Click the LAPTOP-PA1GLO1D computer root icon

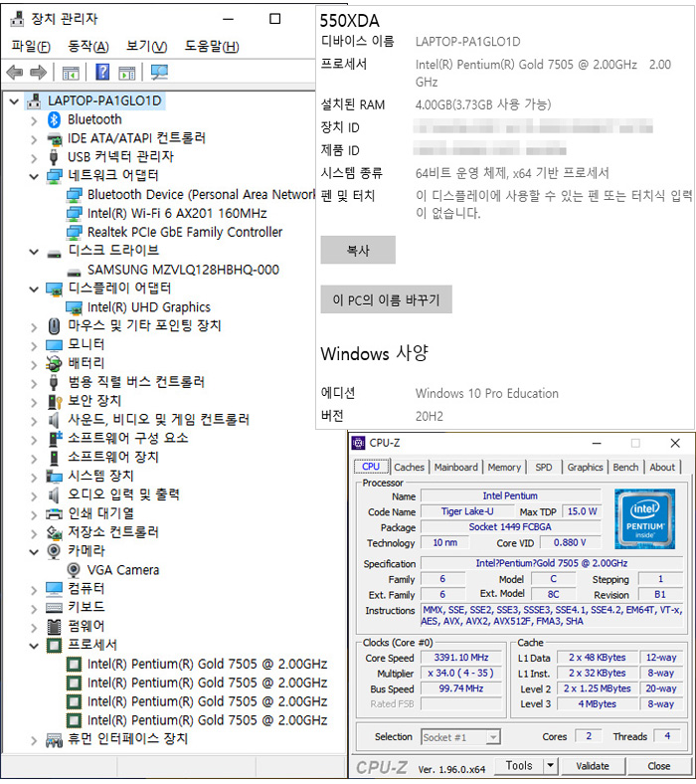(34, 101)
